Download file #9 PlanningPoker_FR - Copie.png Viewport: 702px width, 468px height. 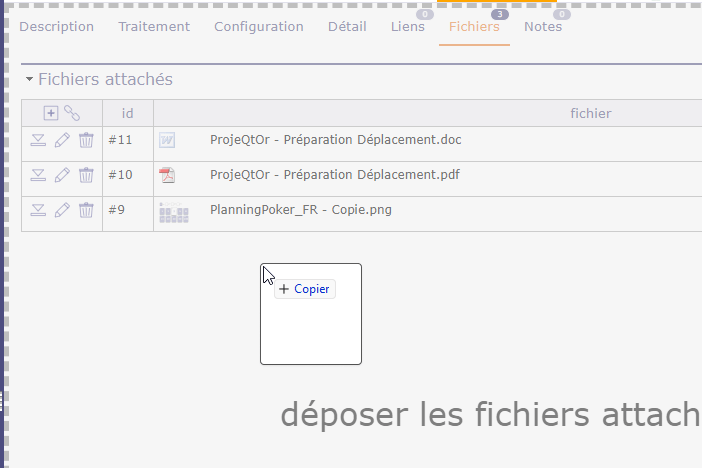pos(38,210)
